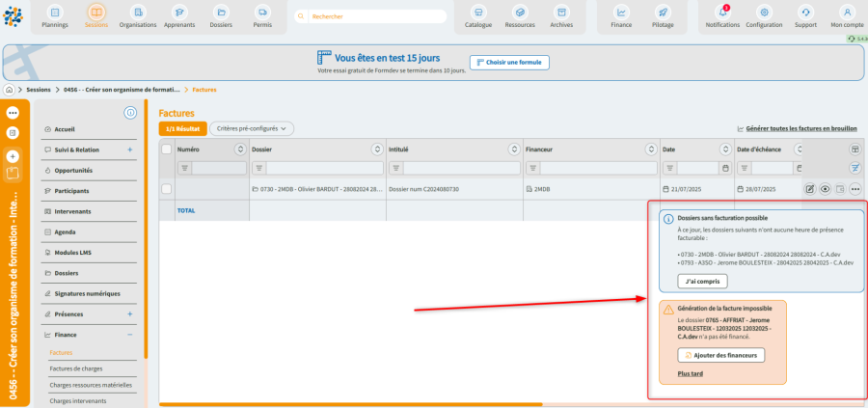Image resolution: width=868 pixels, height=408 pixels.
Task: Collapse the Finance section in sidebar
Action: click(130, 335)
